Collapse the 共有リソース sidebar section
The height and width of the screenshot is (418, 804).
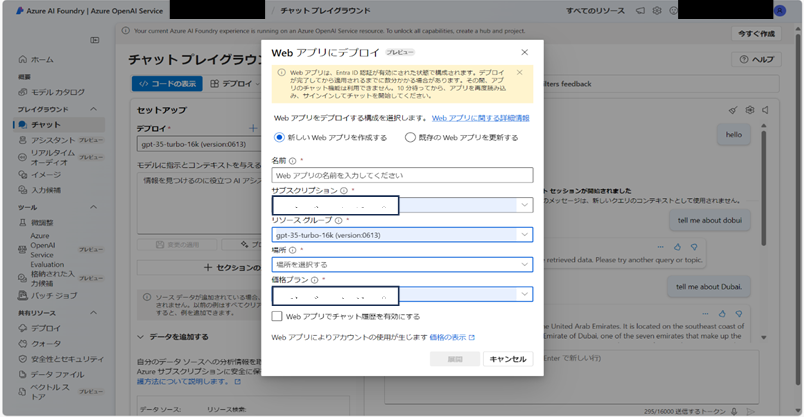[93, 313]
